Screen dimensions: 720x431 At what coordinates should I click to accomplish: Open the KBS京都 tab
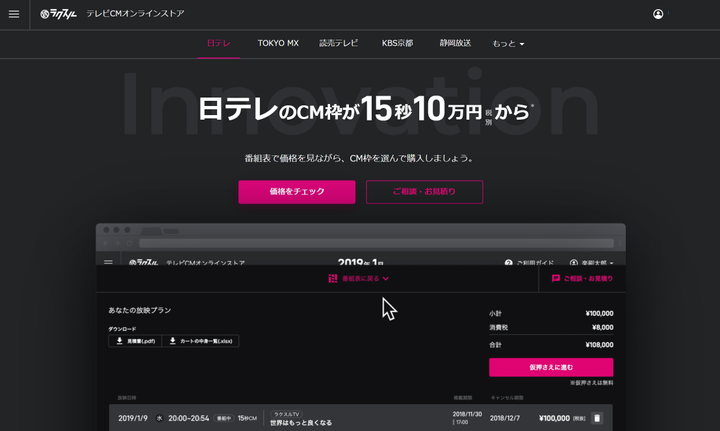[x=398, y=43]
